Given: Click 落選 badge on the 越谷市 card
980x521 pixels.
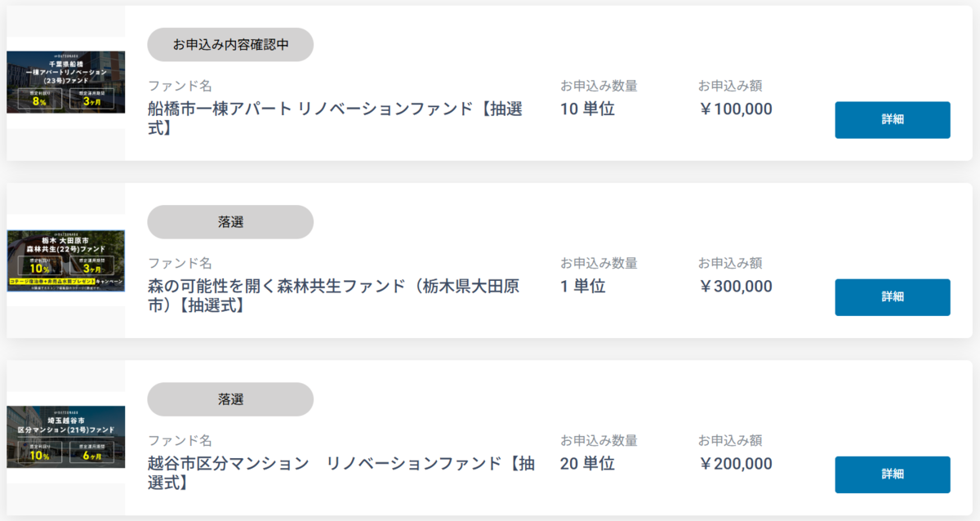Looking at the screenshot, I should [230, 399].
